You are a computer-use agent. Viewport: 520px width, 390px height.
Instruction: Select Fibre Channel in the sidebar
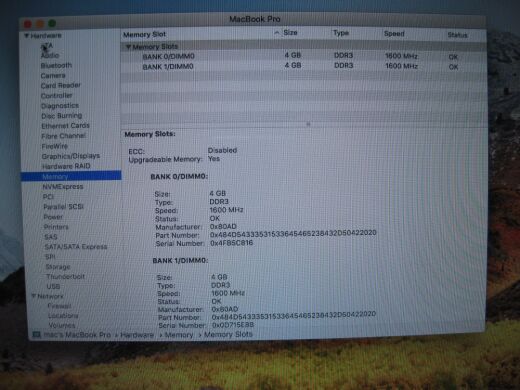(64, 136)
